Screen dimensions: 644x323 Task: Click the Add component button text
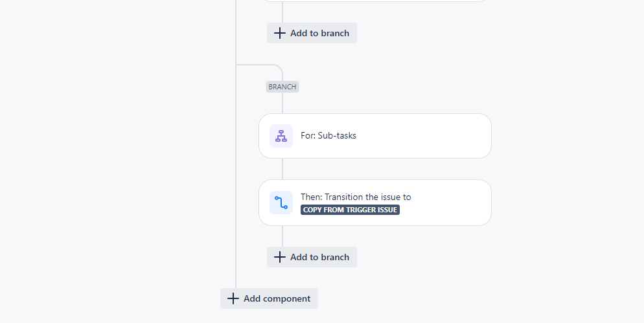[277, 299]
